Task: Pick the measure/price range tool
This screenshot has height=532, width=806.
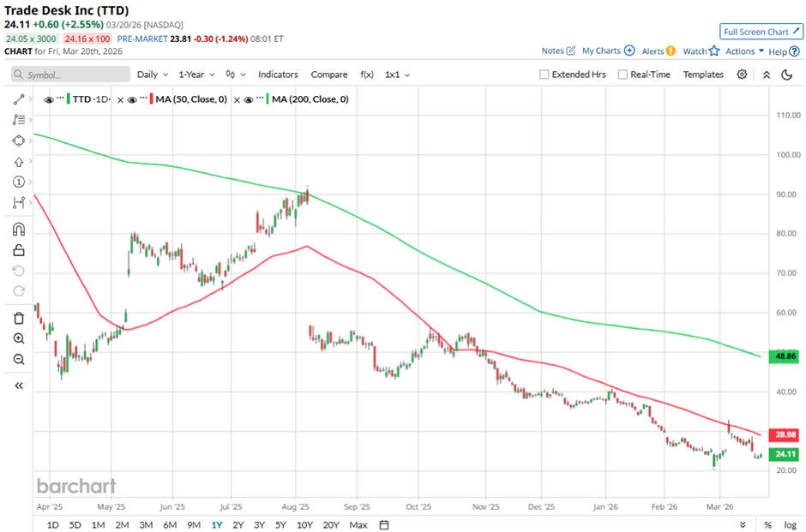Action: click(x=19, y=203)
